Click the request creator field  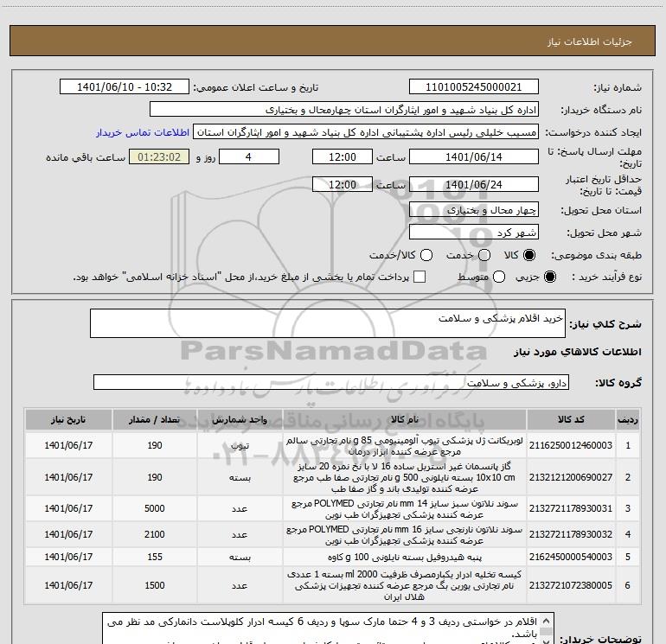coord(366,132)
